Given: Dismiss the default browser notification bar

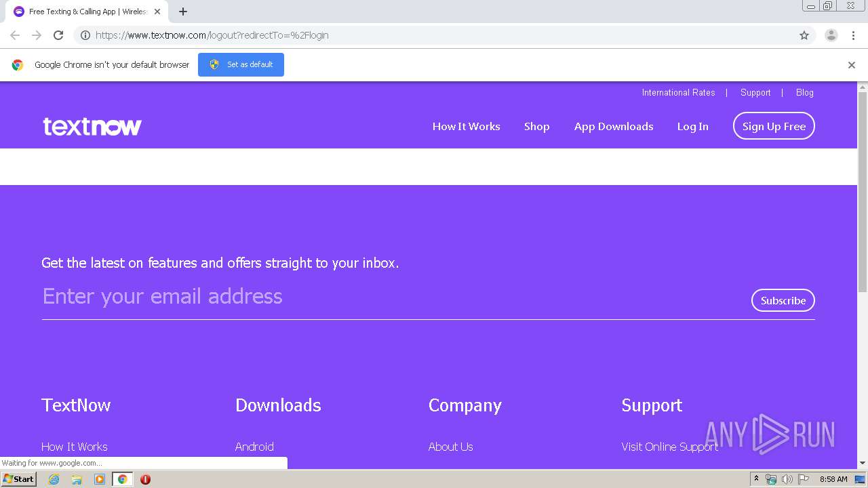Looking at the screenshot, I should [x=852, y=65].
